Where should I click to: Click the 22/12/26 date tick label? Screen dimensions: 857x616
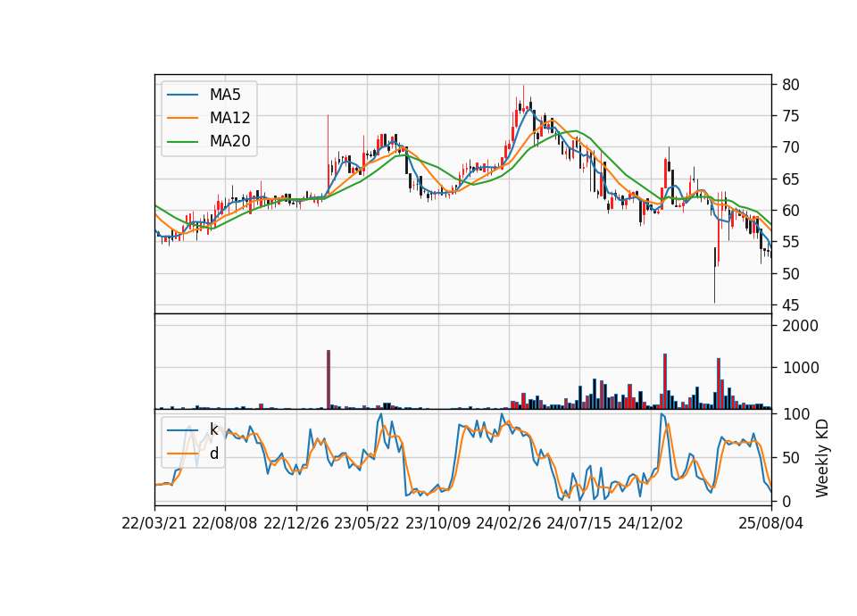[x=296, y=523]
